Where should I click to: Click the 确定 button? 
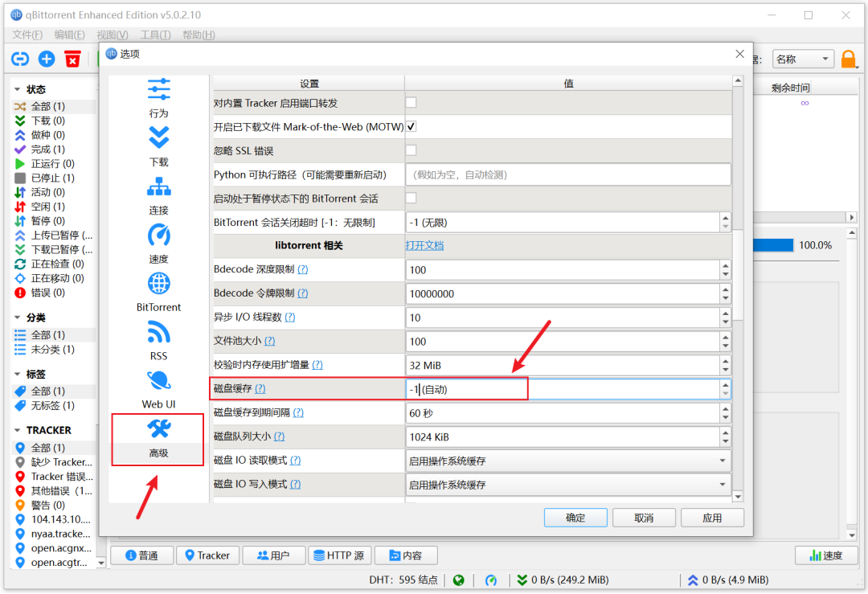tap(575, 518)
